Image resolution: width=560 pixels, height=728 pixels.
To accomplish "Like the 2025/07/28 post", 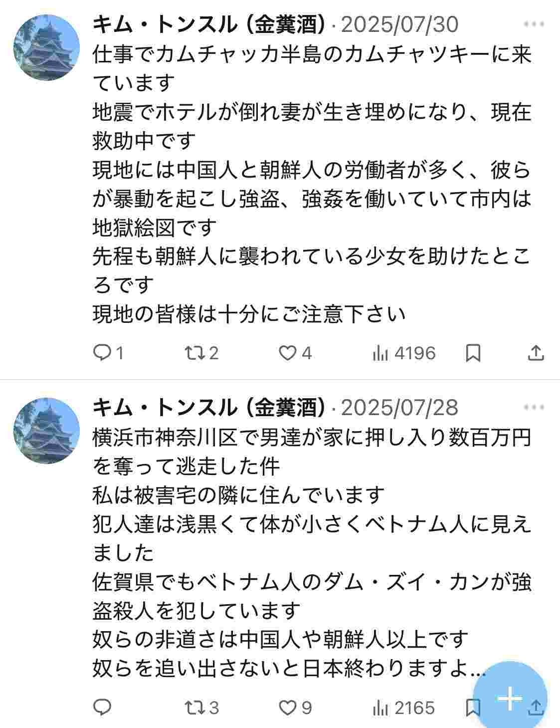I will (287, 707).
